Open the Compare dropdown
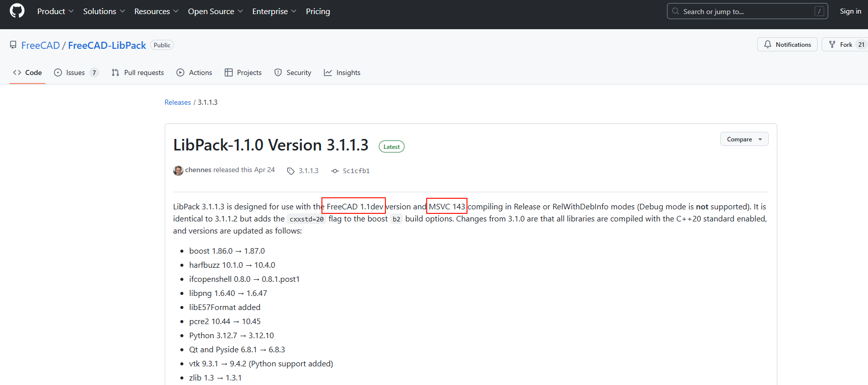 tap(744, 139)
